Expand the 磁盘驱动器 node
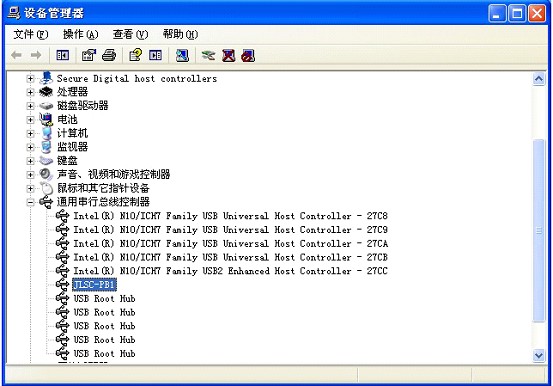Image resolution: width=553 pixels, height=386 pixels. (30, 106)
